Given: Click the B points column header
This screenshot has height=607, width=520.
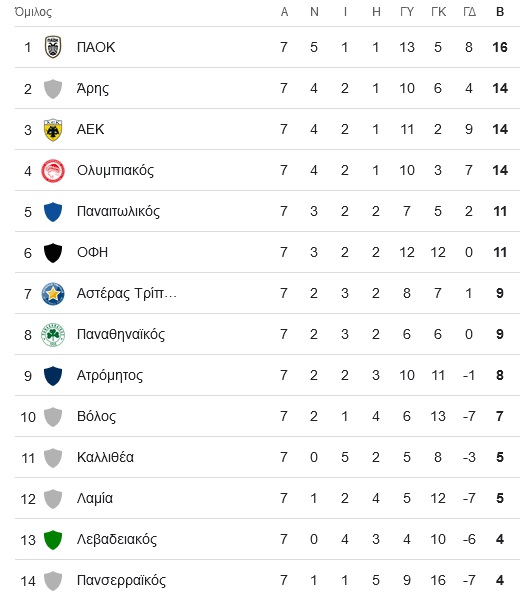Looking at the screenshot, I should 500,12.
